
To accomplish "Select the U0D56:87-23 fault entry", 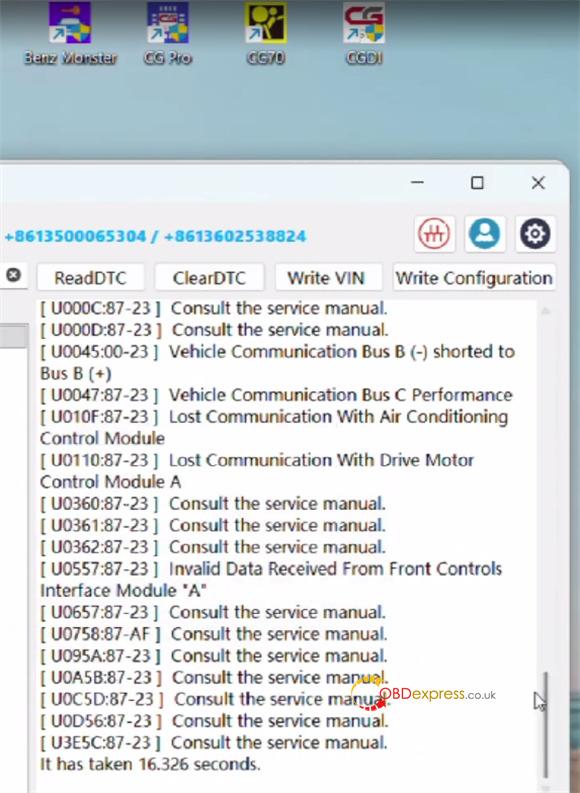I will pyautogui.click(x=214, y=721).
